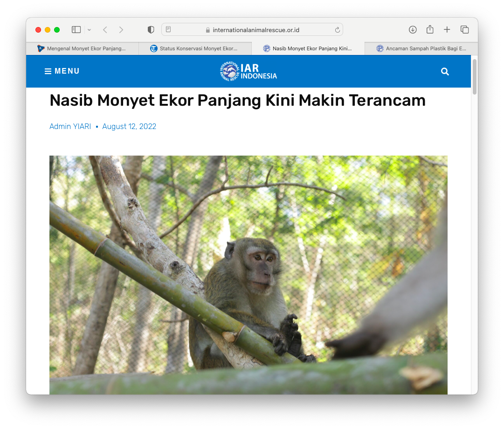Show the tab overview grid
The image size is (504, 429).
[x=464, y=29]
